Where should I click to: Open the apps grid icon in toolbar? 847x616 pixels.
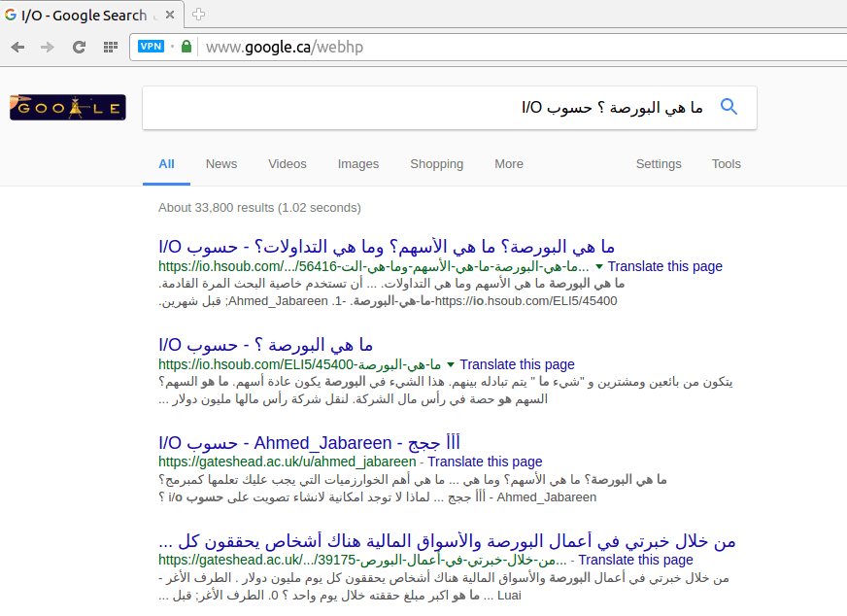111,47
